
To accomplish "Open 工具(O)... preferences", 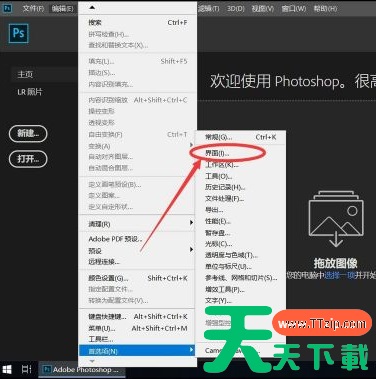I will click(241, 176).
